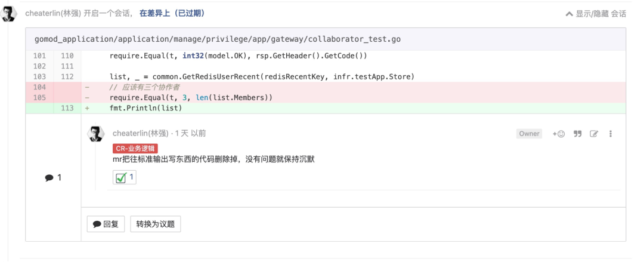Click the added fmt.Println(list) code line
The width and height of the screenshot is (644, 262).
[x=145, y=108]
